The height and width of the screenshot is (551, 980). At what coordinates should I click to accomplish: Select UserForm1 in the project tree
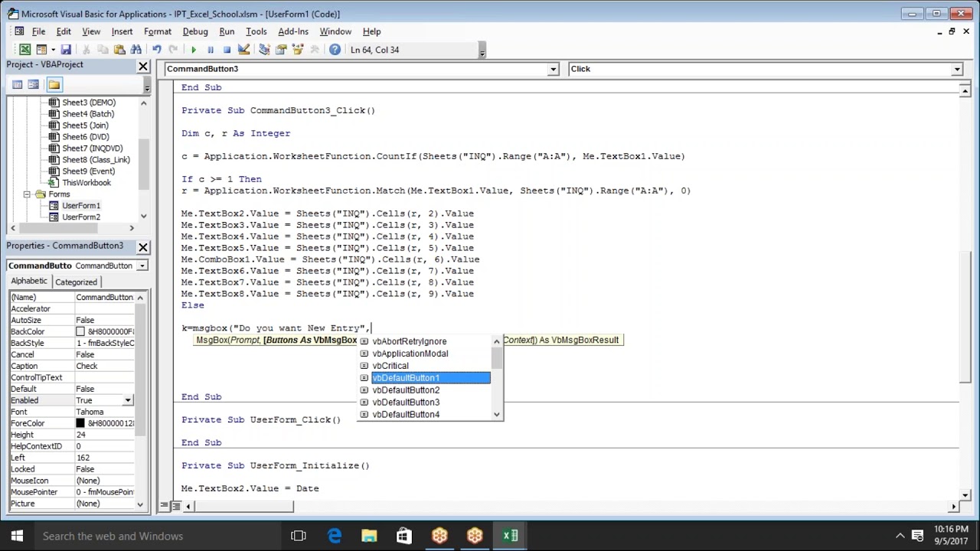(x=80, y=206)
